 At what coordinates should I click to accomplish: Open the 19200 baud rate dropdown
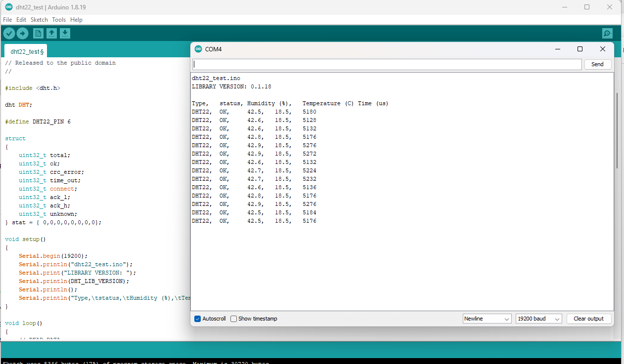538,319
